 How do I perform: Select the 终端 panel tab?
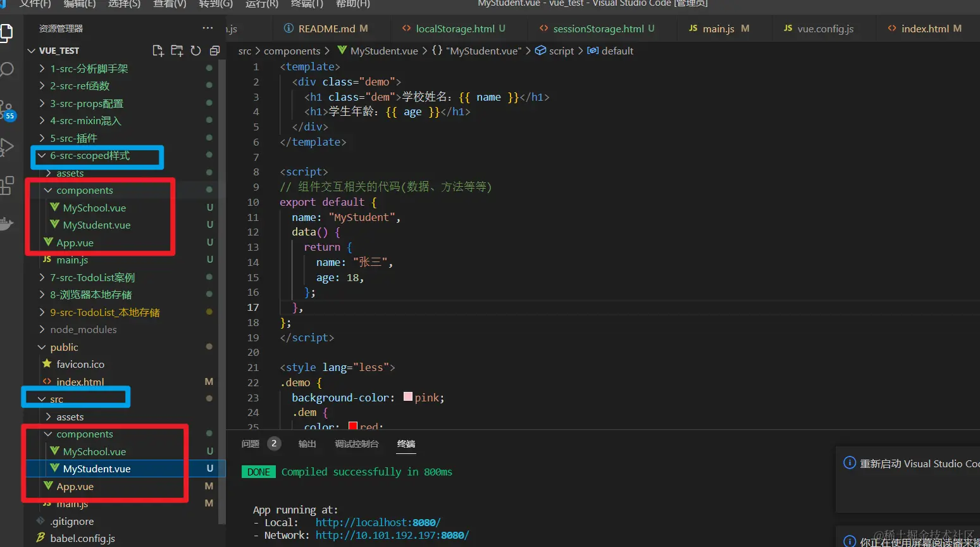[406, 444]
